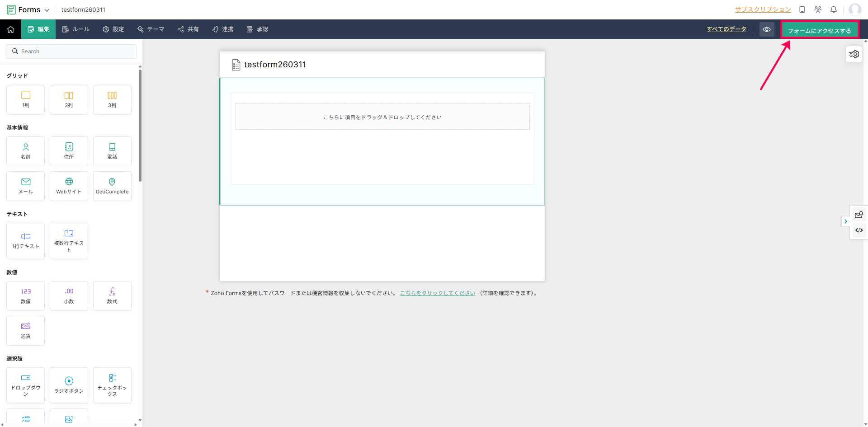Open the テーマ theme tab
The image size is (868, 427).
pyautogui.click(x=151, y=29)
